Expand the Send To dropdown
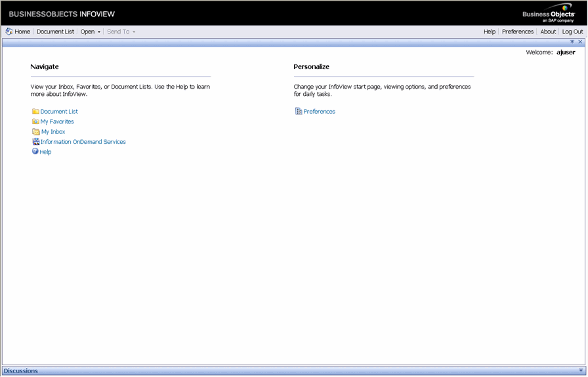The width and height of the screenshot is (588, 377). coord(121,32)
